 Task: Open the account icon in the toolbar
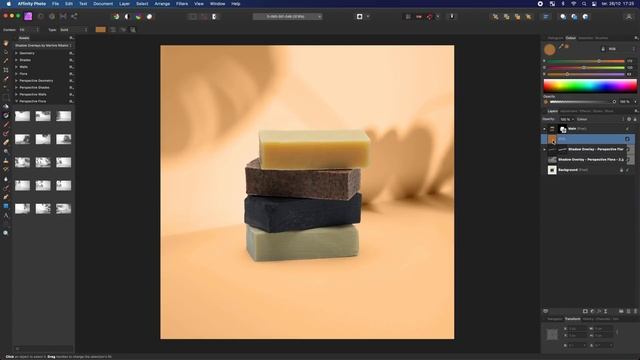[x=629, y=17]
